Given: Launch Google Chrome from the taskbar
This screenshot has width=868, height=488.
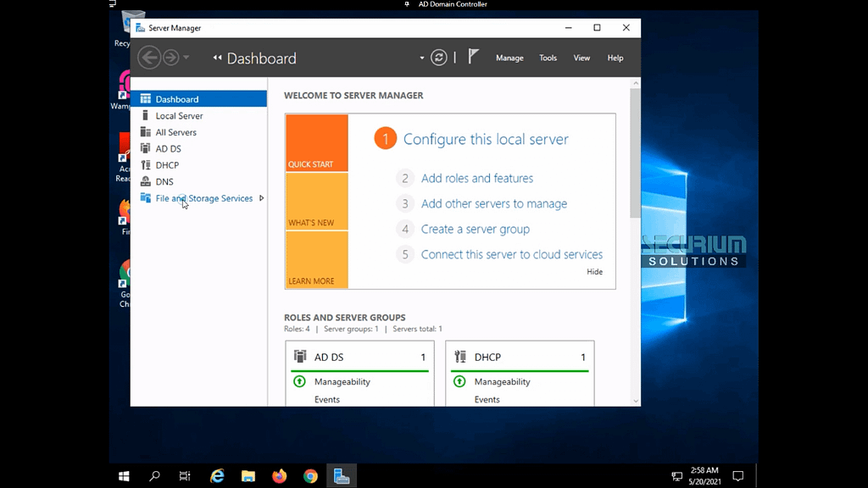Looking at the screenshot, I should [310, 476].
